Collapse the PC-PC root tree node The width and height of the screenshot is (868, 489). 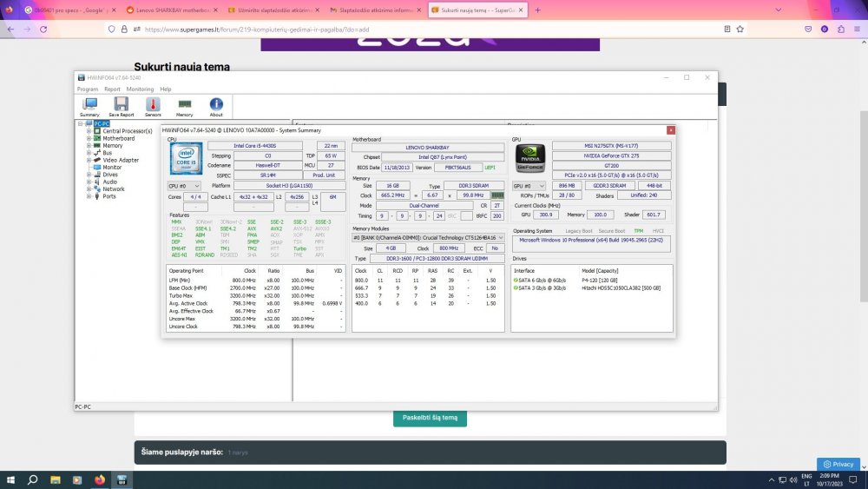(81, 124)
